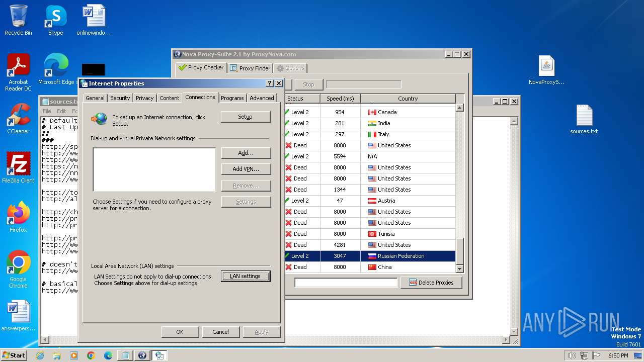This screenshot has height=362, width=644.
Task: Click the Chrome taskbar icon
Action: [x=91, y=355]
